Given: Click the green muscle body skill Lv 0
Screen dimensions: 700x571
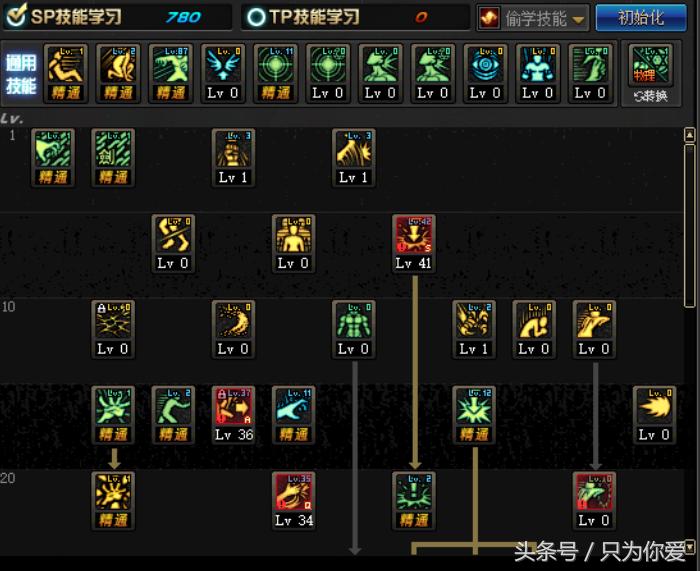Looking at the screenshot, I should (x=354, y=329).
